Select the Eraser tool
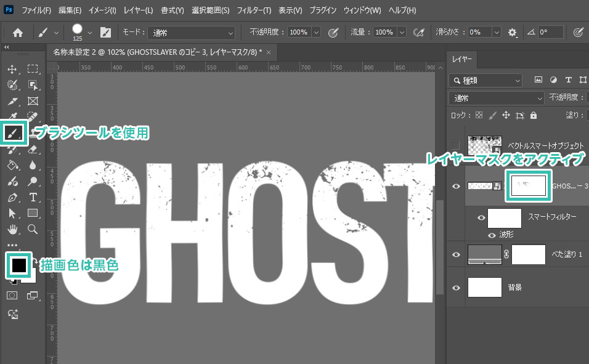 (x=33, y=149)
